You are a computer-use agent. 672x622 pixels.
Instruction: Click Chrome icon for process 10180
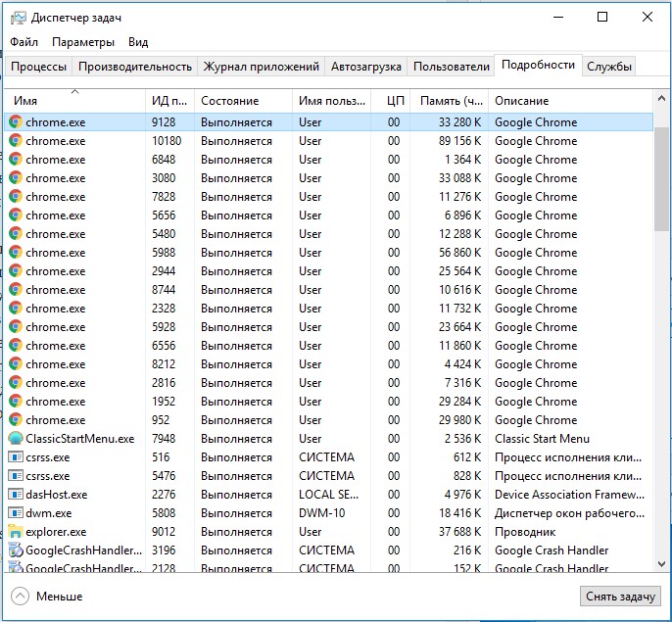(16, 141)
